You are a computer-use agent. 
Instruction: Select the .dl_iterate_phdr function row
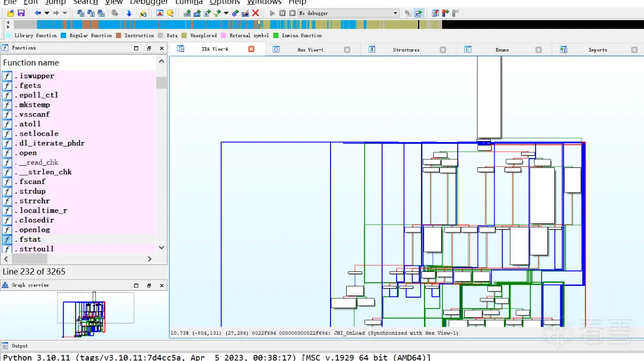78,143
